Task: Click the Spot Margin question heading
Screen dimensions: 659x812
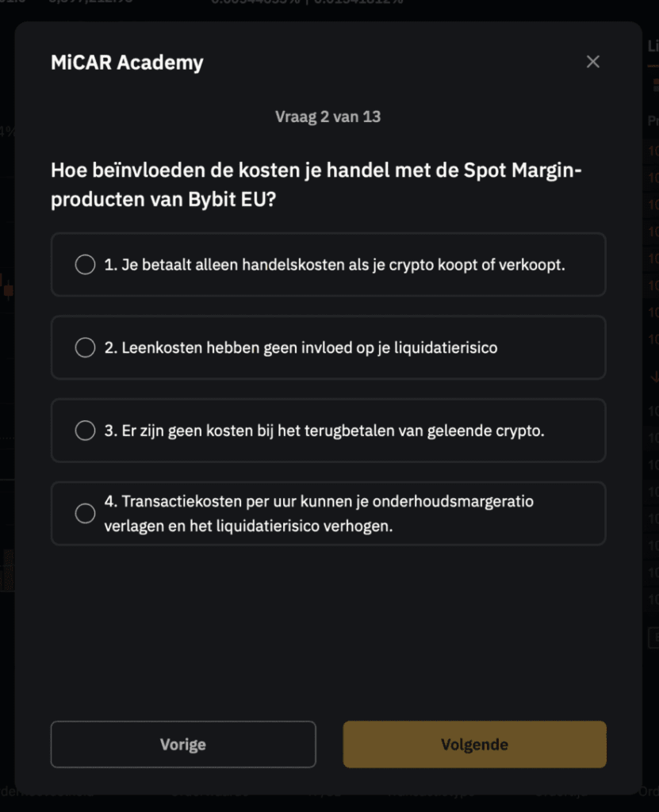Action: pyautogui.click(x=316, y=185)
